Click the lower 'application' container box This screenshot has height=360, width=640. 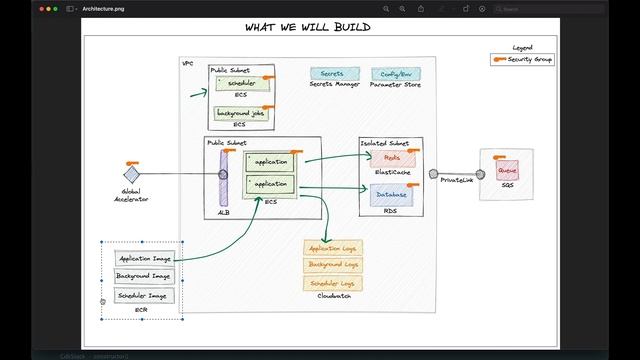(270, 184)
